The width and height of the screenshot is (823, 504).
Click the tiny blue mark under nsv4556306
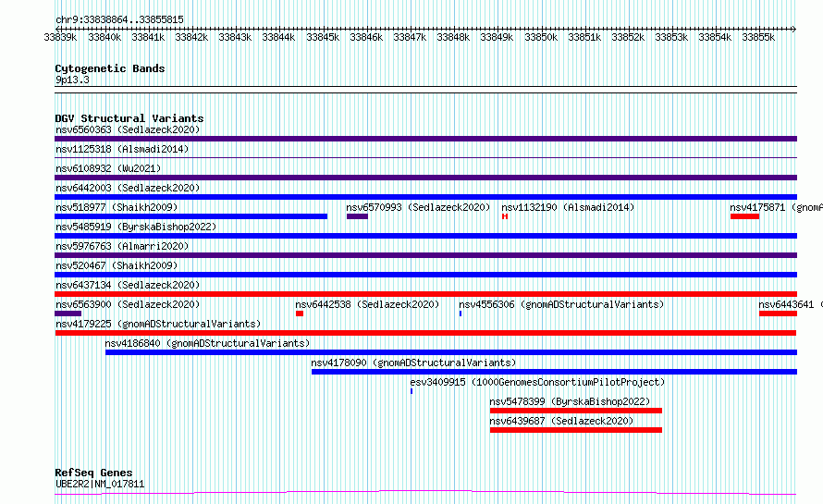[461, 313]
